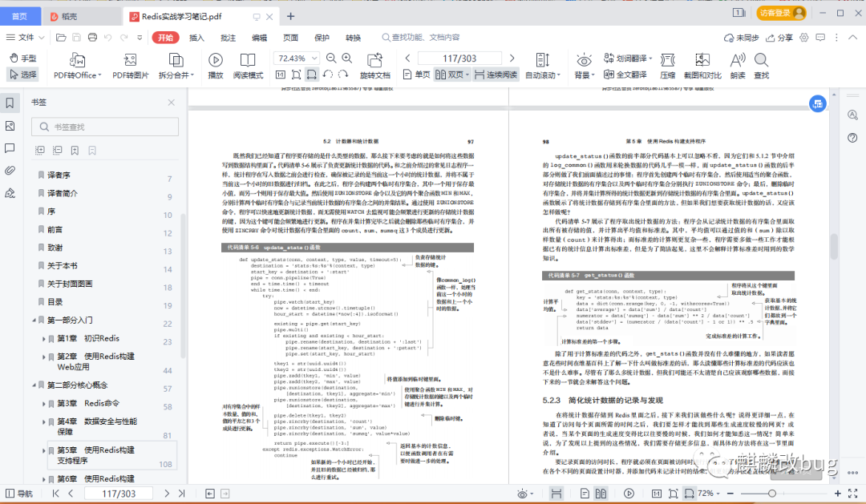
Task: Start 朗读 read aloud
Action: click(x=738, y=67)
